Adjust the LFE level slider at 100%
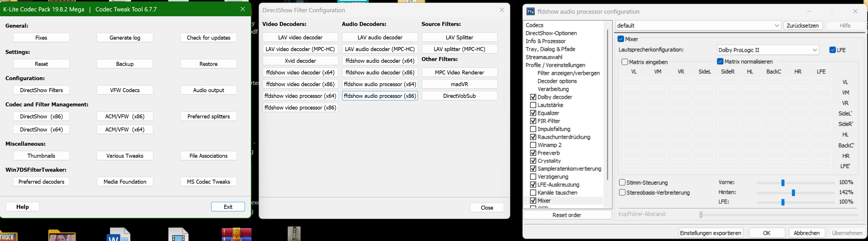Screen dimensions: 868x241 pos(783,202)
